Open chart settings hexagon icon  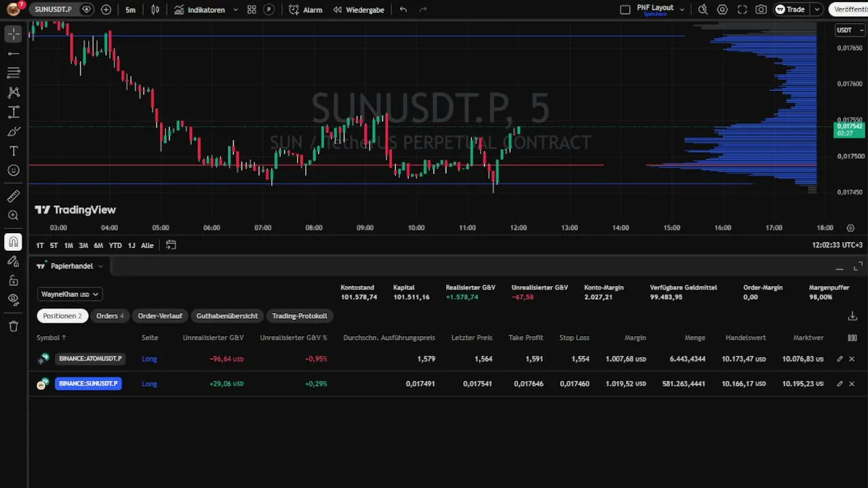(722, 9)
